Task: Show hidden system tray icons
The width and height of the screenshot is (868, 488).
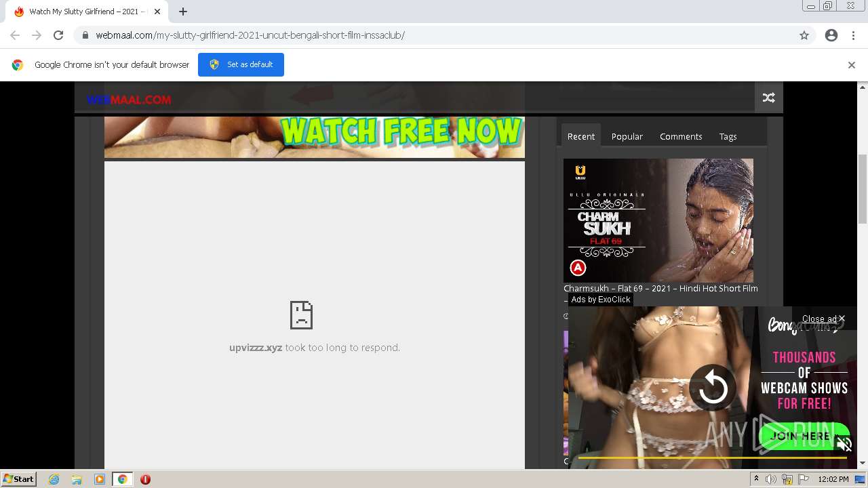Action: pyautogui.click(x=757, y=479)
